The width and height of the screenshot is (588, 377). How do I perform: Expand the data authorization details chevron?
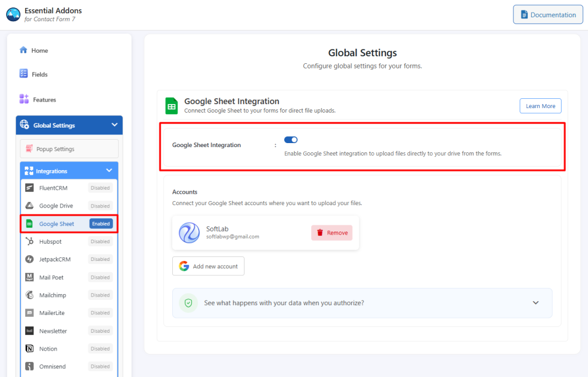536,303
